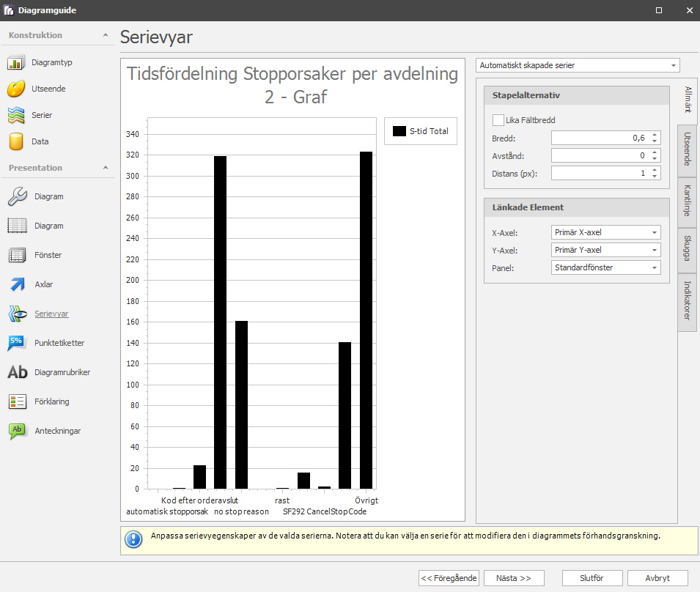Screen dimensions: 700x592
Task: Switch to the Utseende vertical tab
Action: point(688,149)
